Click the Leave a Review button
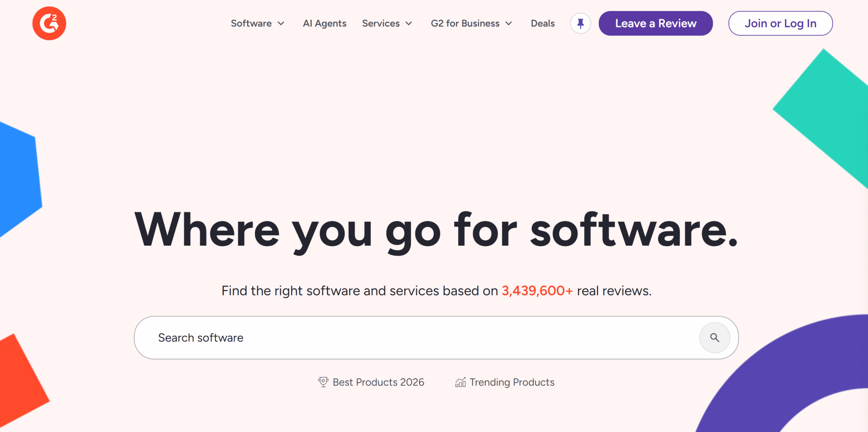Screen dimensions: 868x432 pyautogui.click(x=656, y=23)
